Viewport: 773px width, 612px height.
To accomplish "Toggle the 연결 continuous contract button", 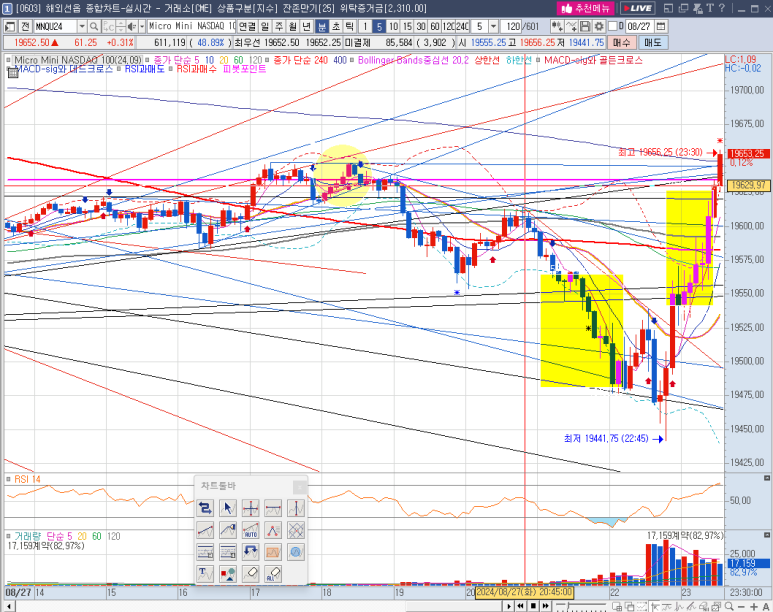I will click(x=247, y=27).
